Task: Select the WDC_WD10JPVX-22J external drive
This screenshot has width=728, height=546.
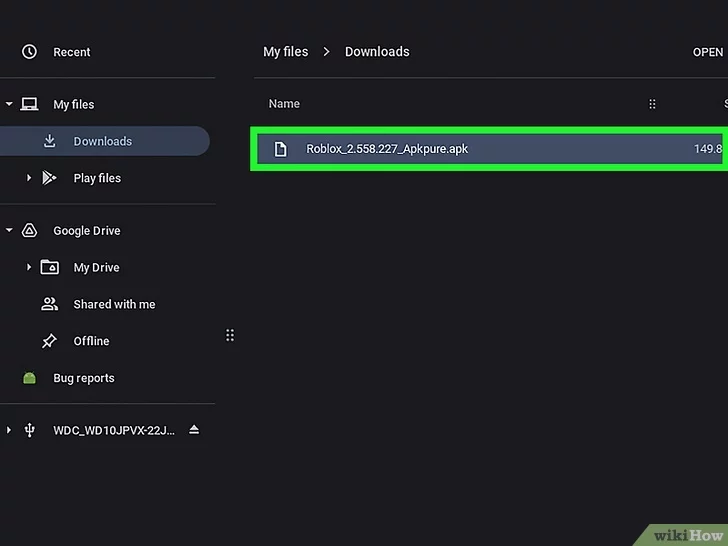Action: click(114, 431)
